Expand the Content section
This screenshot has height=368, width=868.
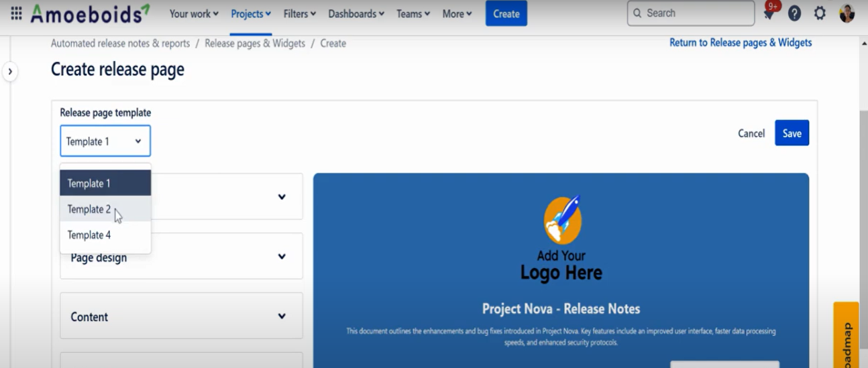(181, 316)
